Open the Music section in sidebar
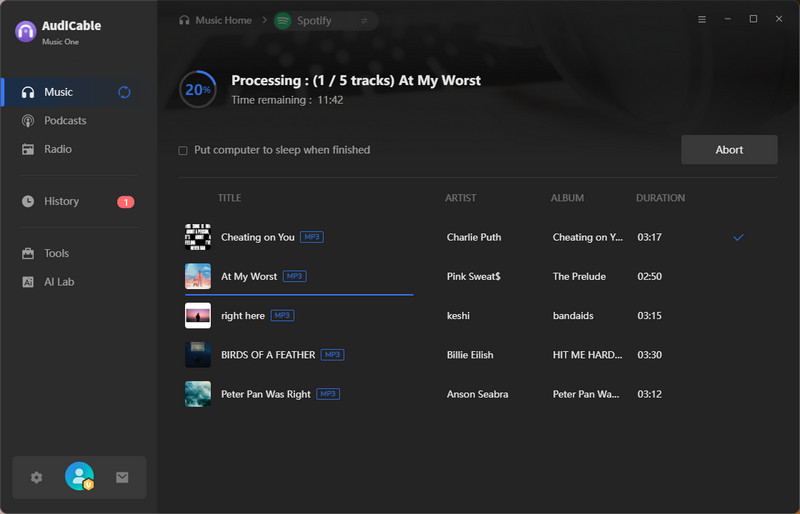 (79, 92)
